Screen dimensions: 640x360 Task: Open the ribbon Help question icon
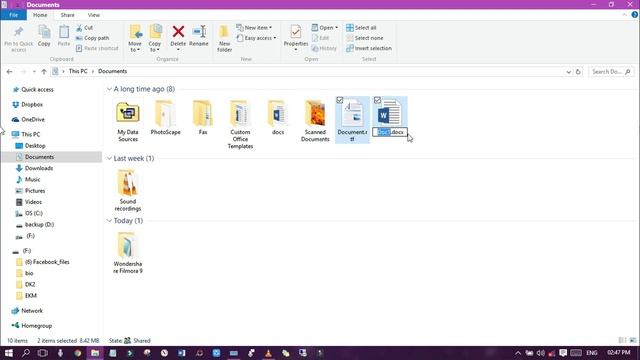coord(635,15)
